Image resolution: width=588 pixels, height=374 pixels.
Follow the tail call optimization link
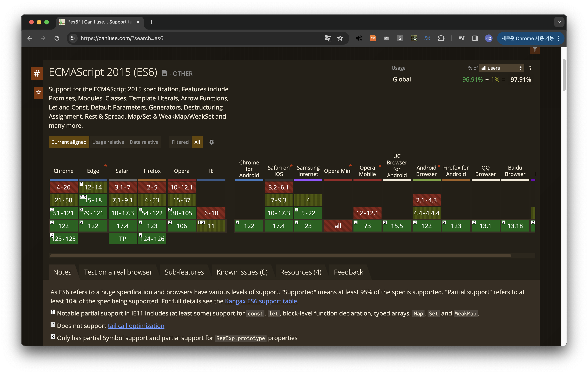[136, 326]
